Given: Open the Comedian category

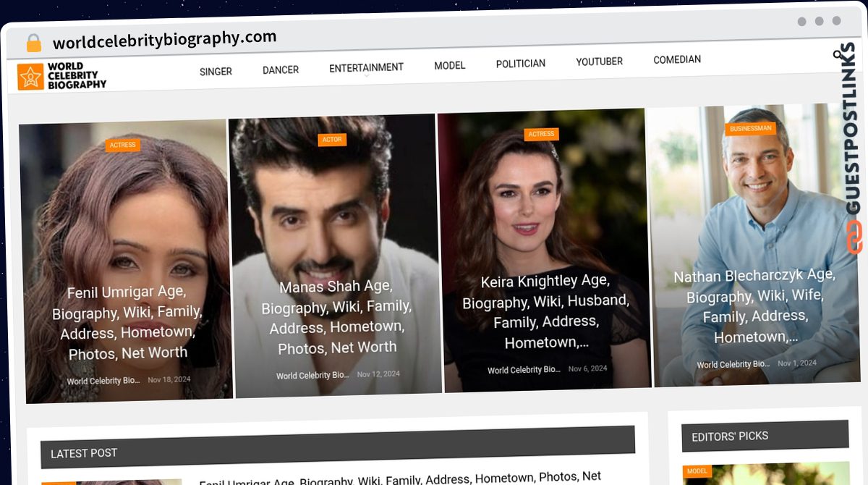Looking at the screenshot, I should [x=676, y=59].
